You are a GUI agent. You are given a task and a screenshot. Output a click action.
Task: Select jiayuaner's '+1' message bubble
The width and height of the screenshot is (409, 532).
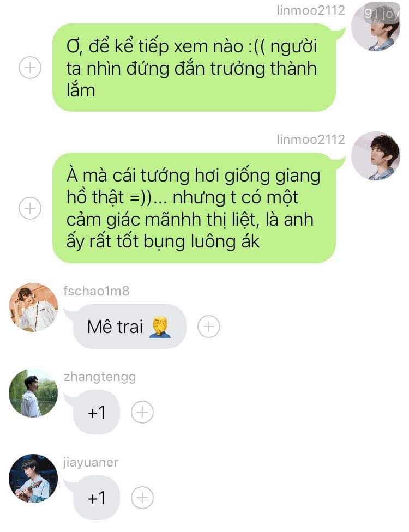(97, 498)
